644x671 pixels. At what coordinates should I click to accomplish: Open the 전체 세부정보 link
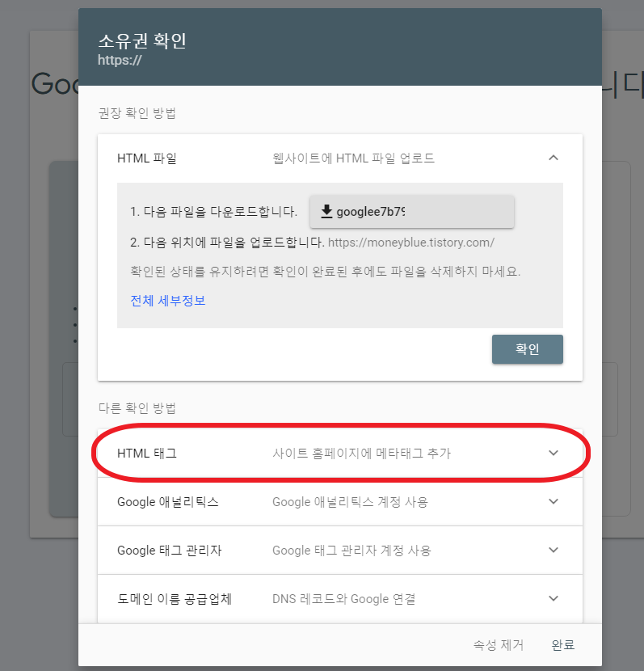[x=167, y=301]
